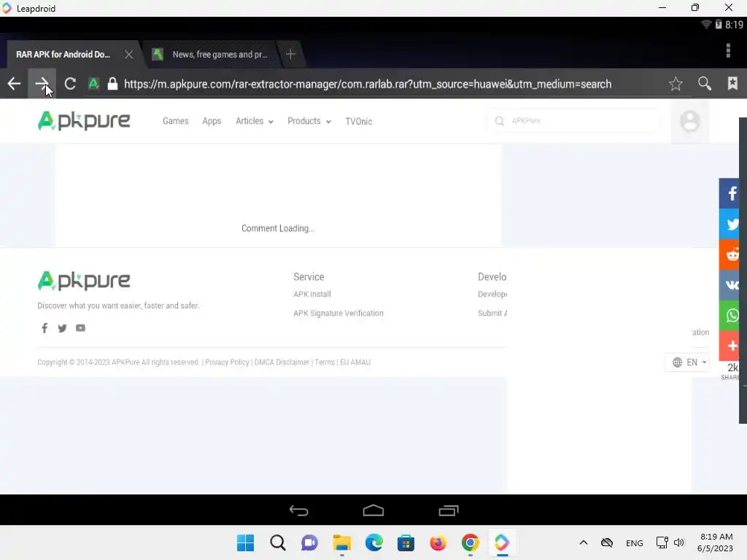Click the page vertical scrollbar
The image size is (747, 560).
[x=743, y=270]
